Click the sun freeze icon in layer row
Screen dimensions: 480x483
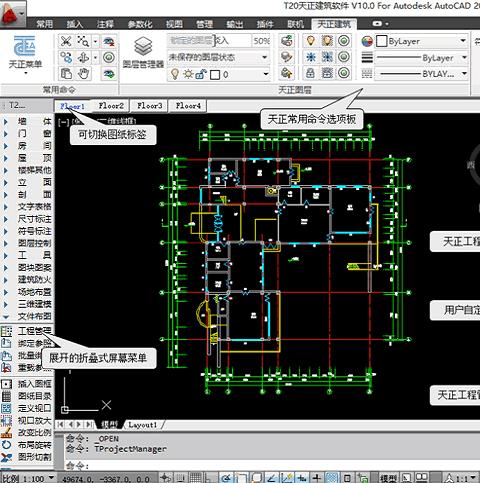pyautogui.click(x=188, y=74)
